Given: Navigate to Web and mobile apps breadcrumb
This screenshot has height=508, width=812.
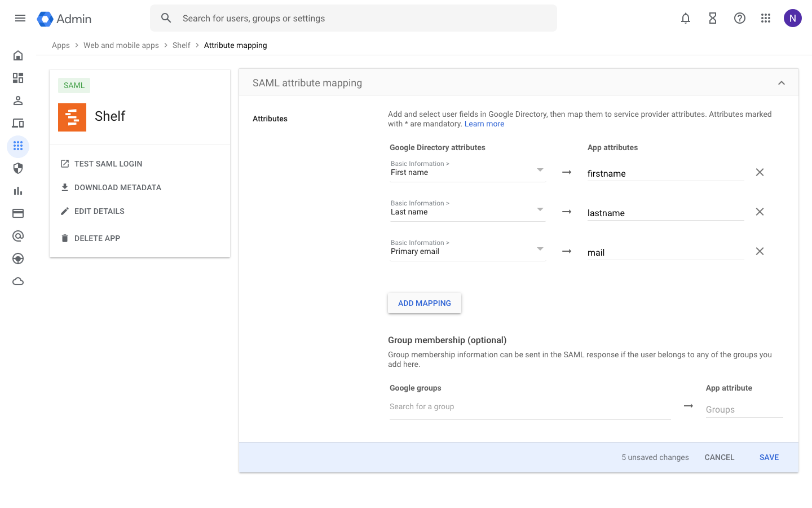Looking at the screenshot, I should pos(121,45).
